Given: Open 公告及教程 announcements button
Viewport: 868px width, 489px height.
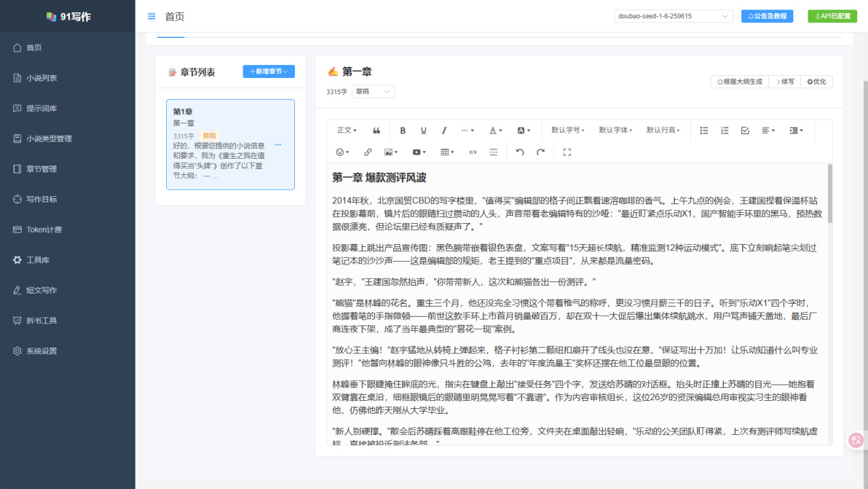Looking at the screenshot, I should tap(767, 16).
